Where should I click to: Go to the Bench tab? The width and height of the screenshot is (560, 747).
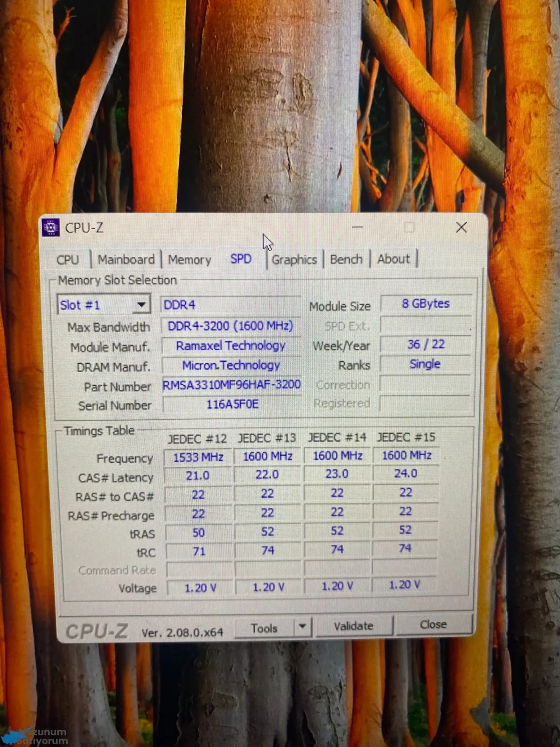pos(346,259)
